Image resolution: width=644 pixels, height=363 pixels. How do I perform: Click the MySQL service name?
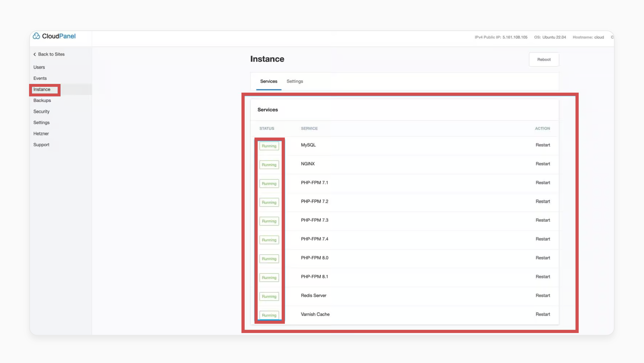click(x=308, y=145)
